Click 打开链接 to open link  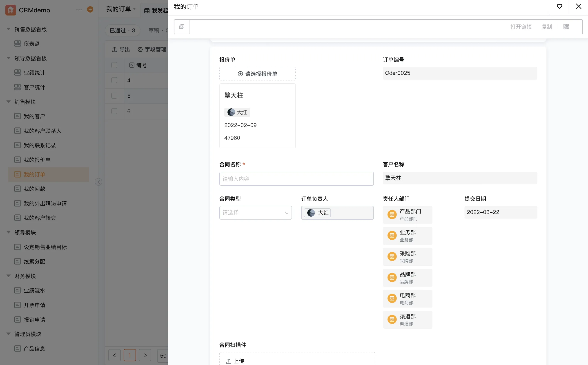[521, 27]
